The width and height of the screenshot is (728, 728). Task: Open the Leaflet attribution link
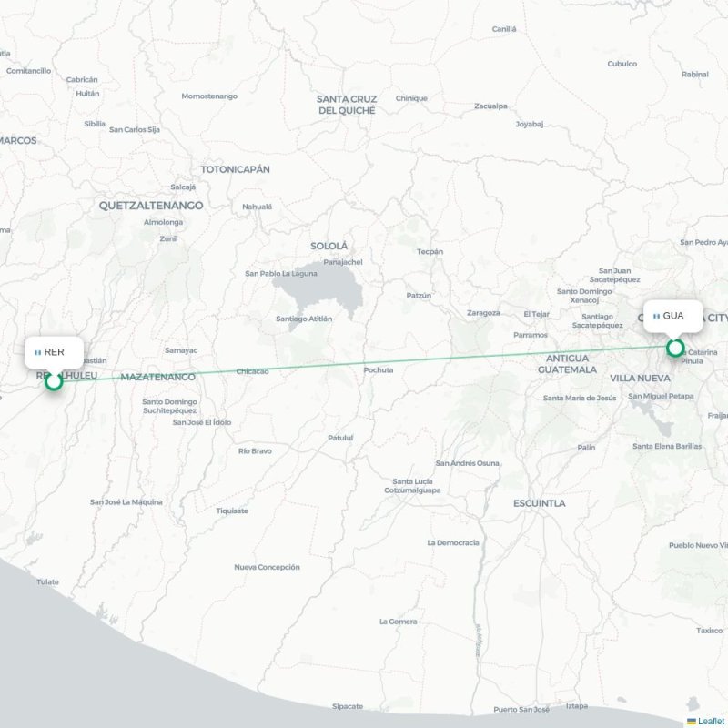tap(713, 721)
